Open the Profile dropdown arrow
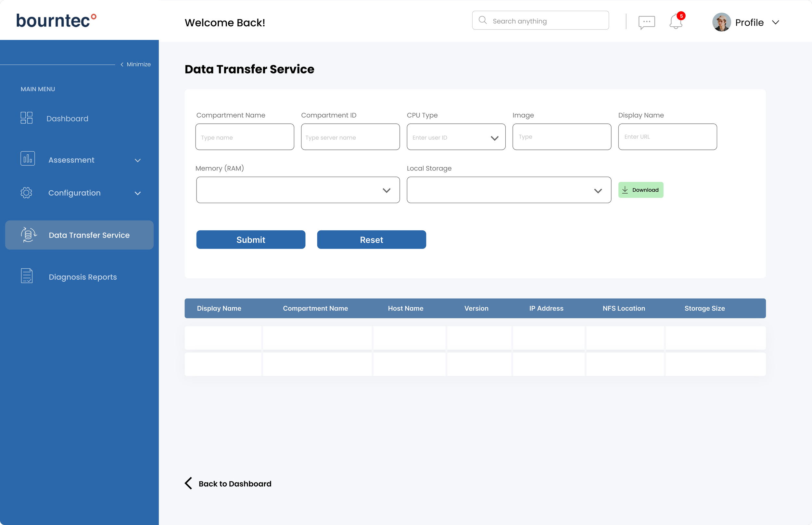The image size is (812, 525). tap(775, 22)
